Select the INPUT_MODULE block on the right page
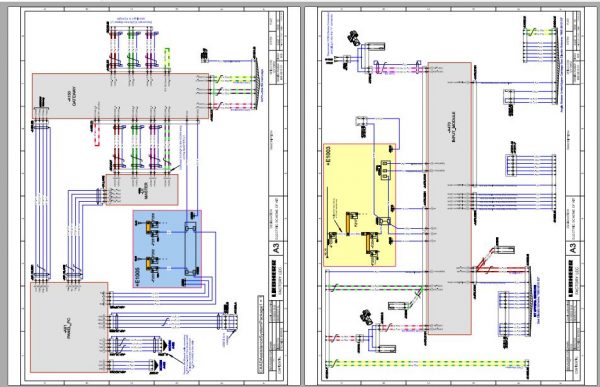This screenshot has height=387, width=600. (449, 199)
